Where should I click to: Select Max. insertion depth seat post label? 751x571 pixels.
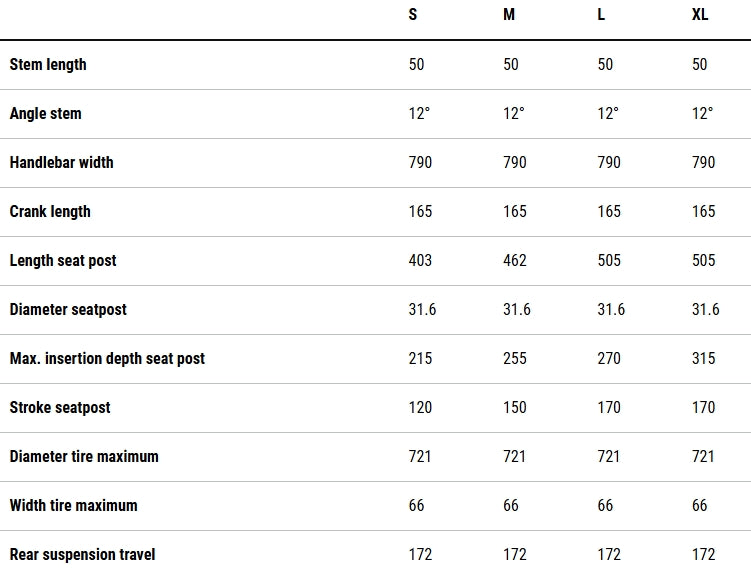tap(107, 358)
